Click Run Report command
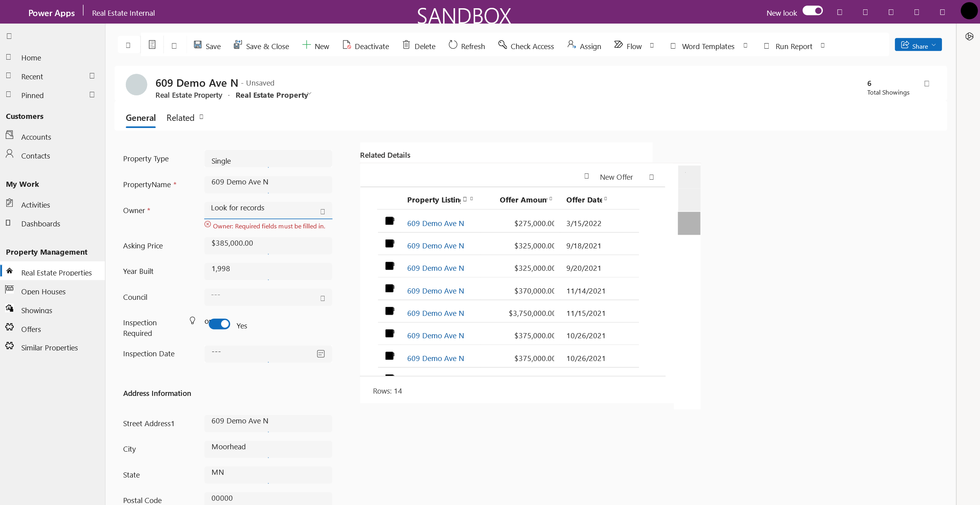980x505 pixels. coord(788,46)
